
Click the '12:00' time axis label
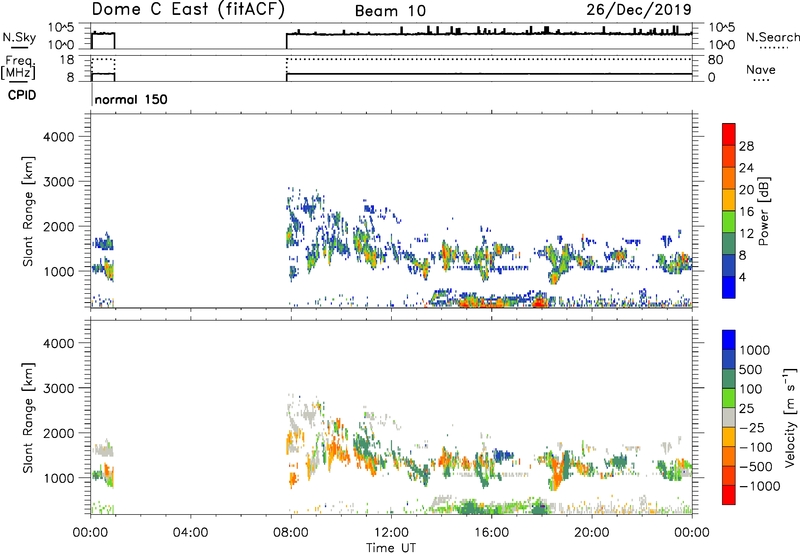tap(391, 533)
